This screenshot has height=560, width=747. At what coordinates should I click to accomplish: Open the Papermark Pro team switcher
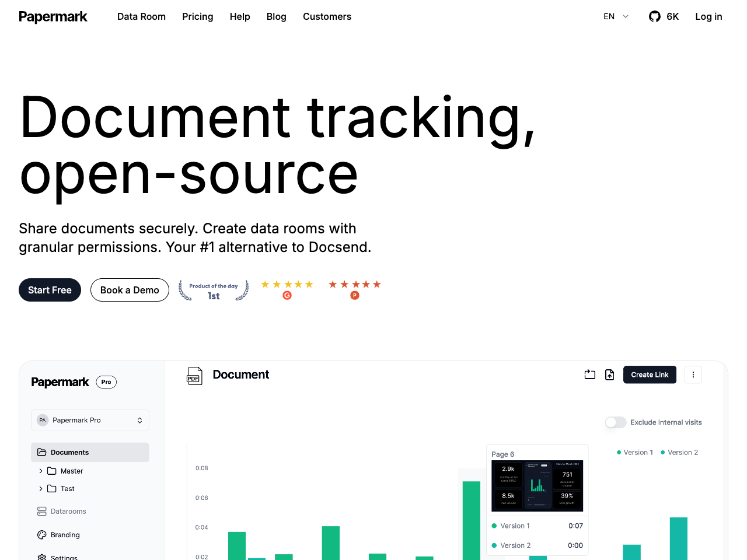90,420
